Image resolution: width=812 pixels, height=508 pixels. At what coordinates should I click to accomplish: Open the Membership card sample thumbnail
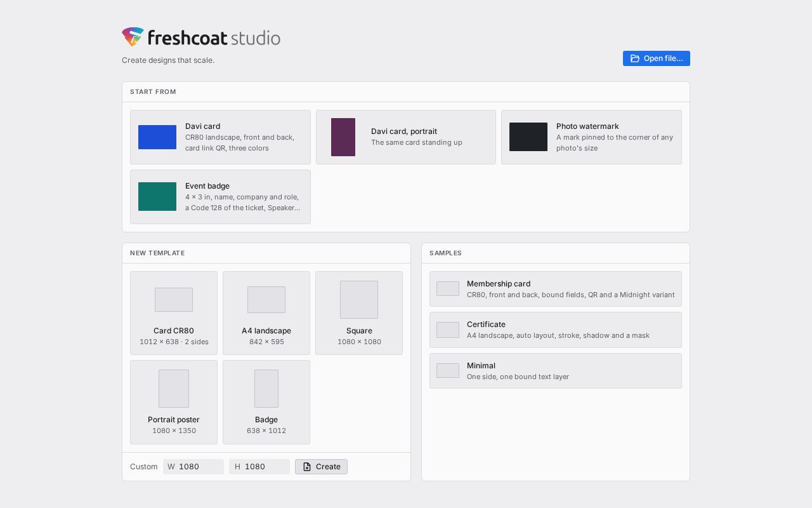point(448,289)
